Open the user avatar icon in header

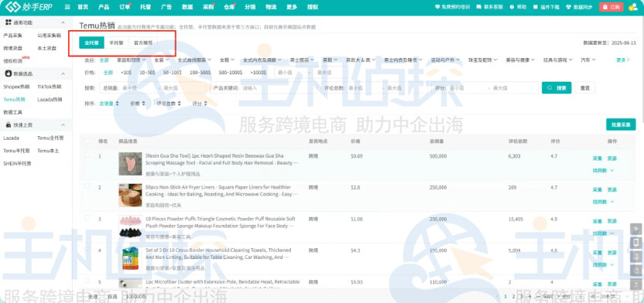(633, 7)
